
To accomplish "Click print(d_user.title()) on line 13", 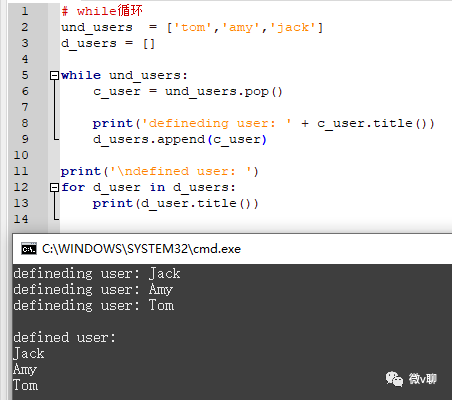I will (x=176, y=204).
